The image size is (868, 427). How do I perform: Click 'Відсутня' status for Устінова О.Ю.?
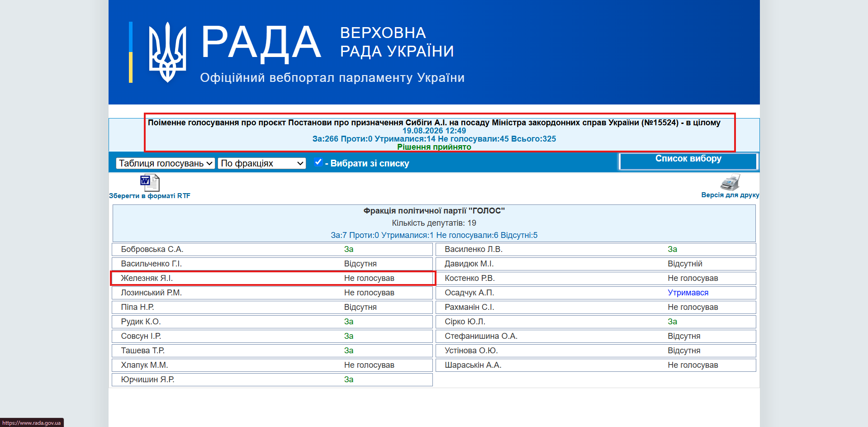click(x=684, y=351)
